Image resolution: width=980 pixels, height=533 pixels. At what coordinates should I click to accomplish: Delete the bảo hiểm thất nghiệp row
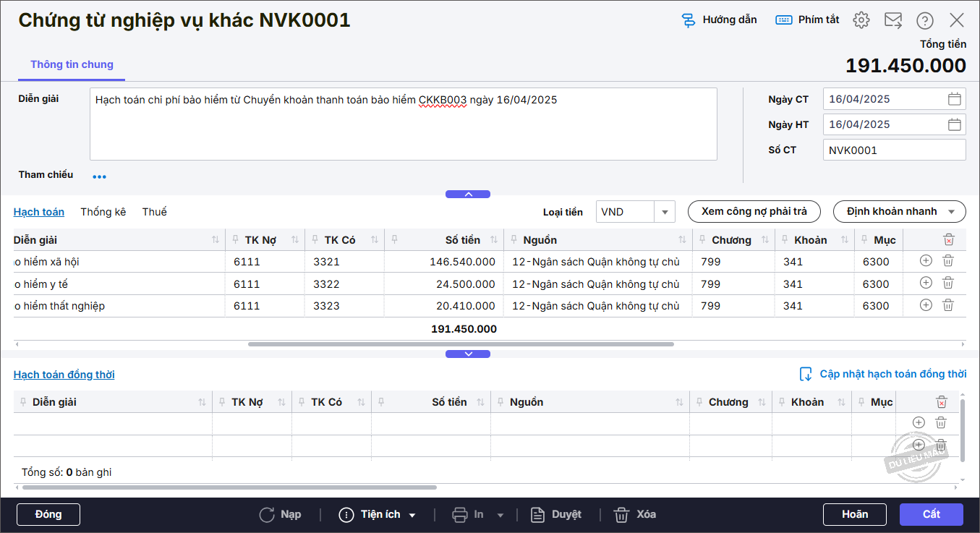[x=948, y=305]
